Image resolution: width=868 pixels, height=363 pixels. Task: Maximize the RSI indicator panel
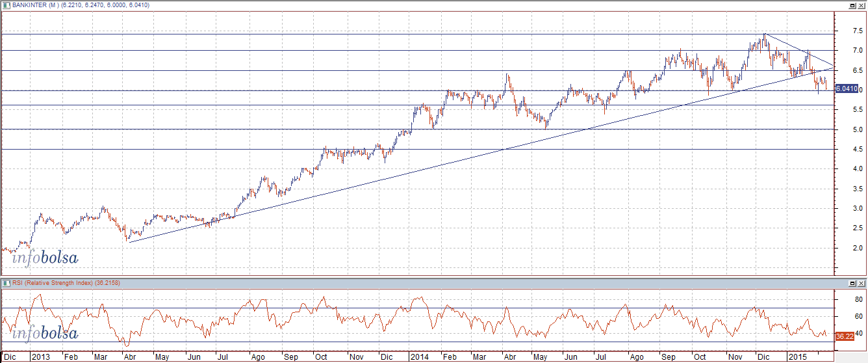point(852,284)
